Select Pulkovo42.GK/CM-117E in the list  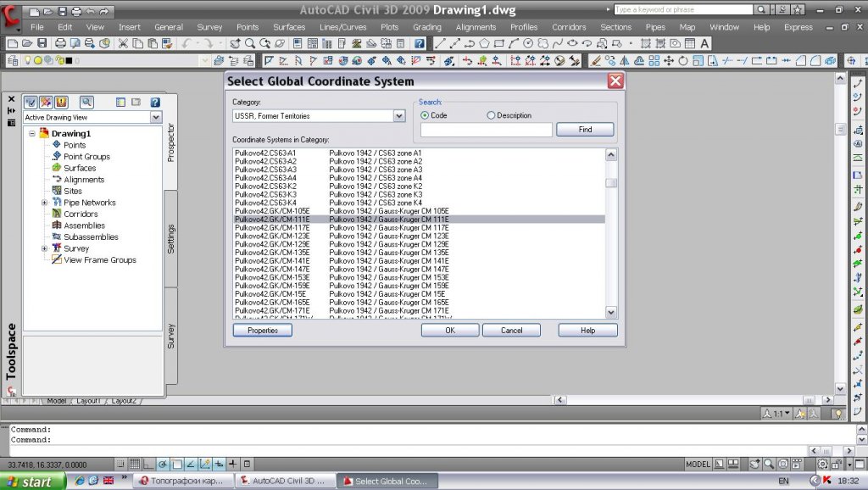[x=272, y=228]
